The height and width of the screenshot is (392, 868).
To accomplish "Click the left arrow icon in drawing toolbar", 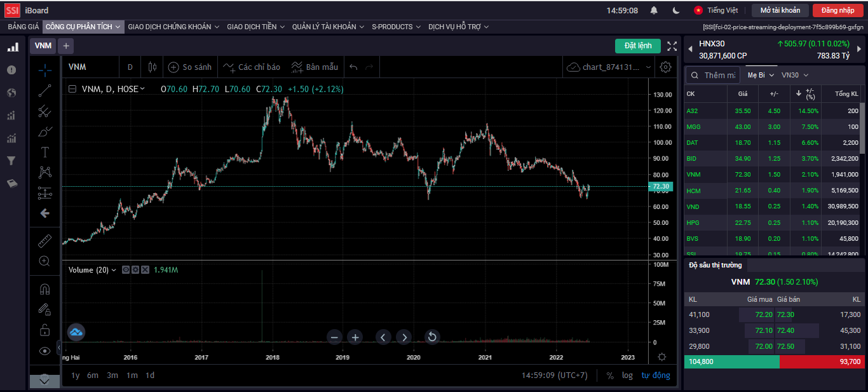I will click(x=44, y=213).
